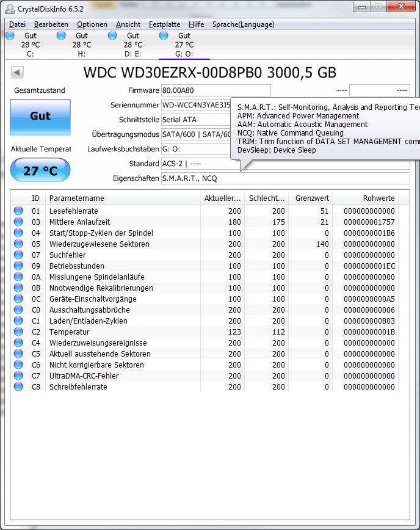The image size is (420, 530).
Task: Click the status orb of UltraDMA-CRC-Fehler row
Action: pyautogui.click(x=18, y=376)
